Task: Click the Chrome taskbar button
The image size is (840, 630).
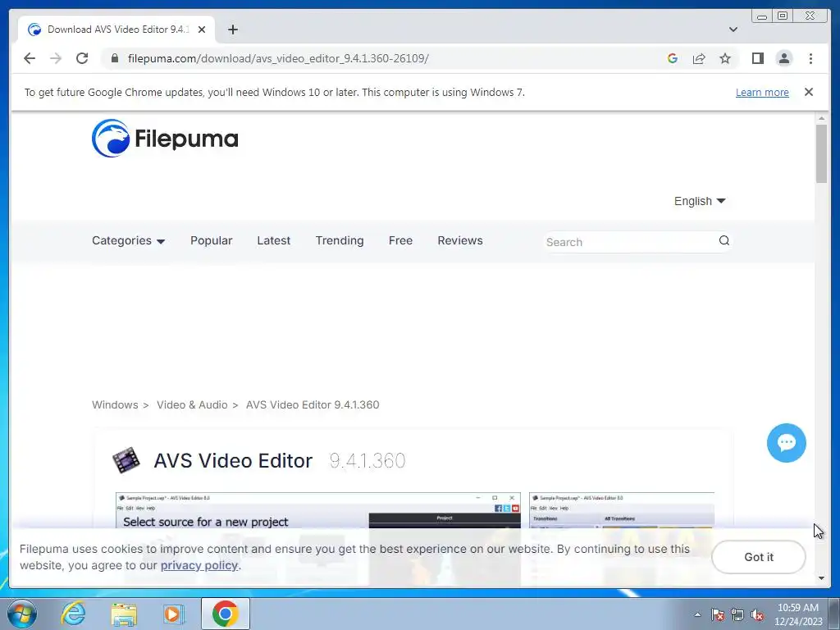Action: pyautogui.click(x=225, y=614)
